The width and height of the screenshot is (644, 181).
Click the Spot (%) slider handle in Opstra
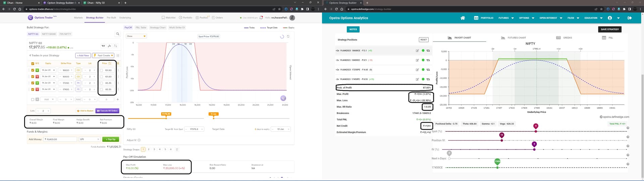click(x=536, y=131)
